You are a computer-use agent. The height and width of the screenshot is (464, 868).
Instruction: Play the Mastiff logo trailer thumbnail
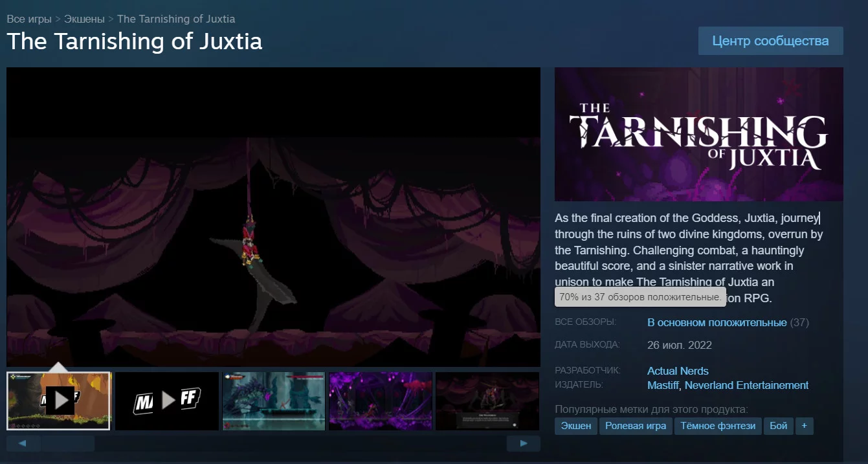[167, 401]
